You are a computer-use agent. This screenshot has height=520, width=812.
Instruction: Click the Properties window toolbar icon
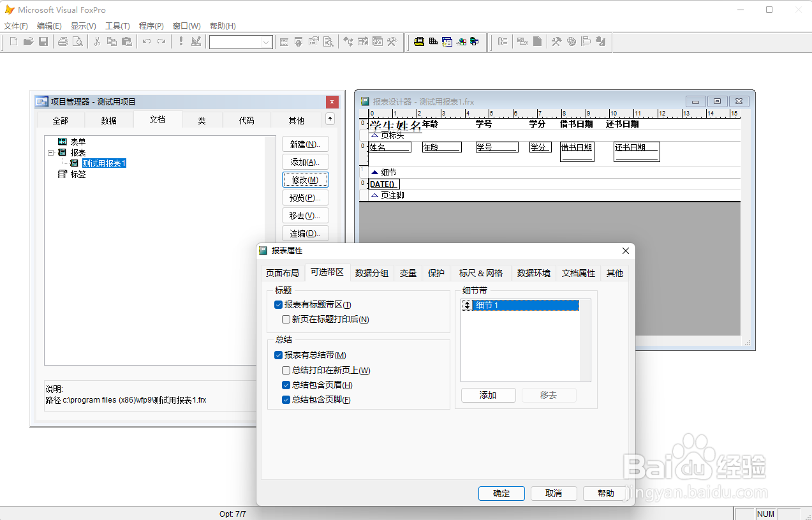[x=313, y=41]
